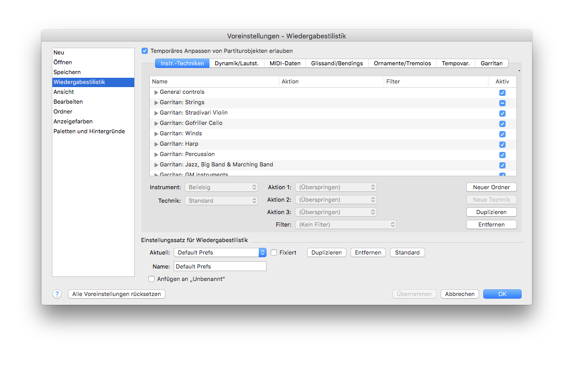Uncheck Aktiv for Garritan: Winds
Image resolution: width=588 pixels, height=366 pixels.
tap(502, 134)
